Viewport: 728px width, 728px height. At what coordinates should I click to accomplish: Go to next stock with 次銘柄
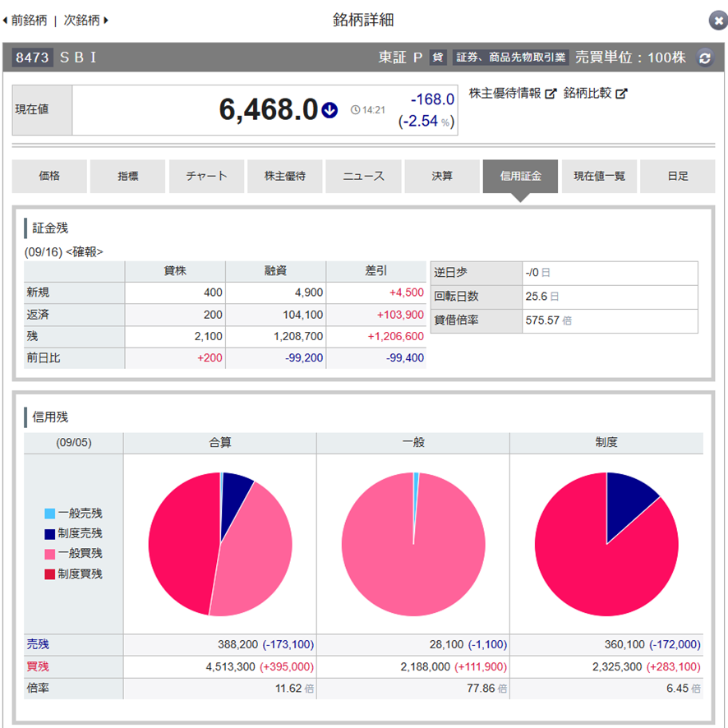[x=86, y=20]
